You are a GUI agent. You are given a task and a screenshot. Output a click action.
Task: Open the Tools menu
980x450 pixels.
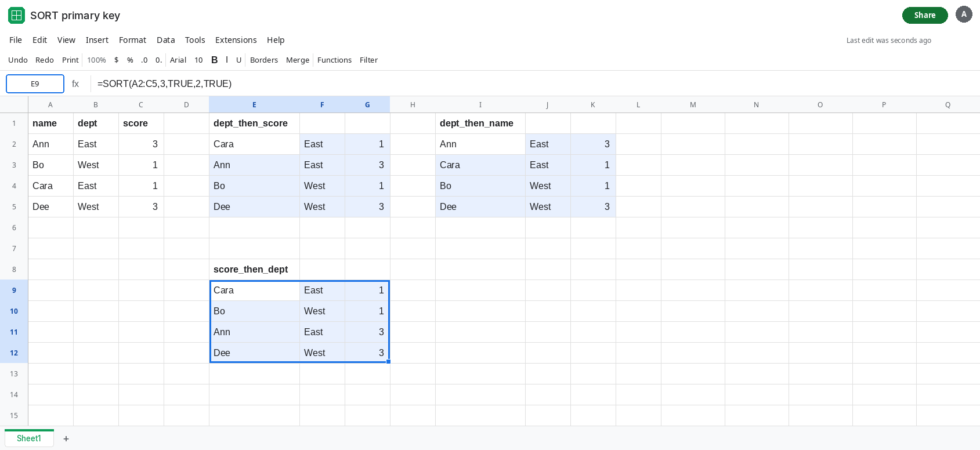[x=195, y=40]
